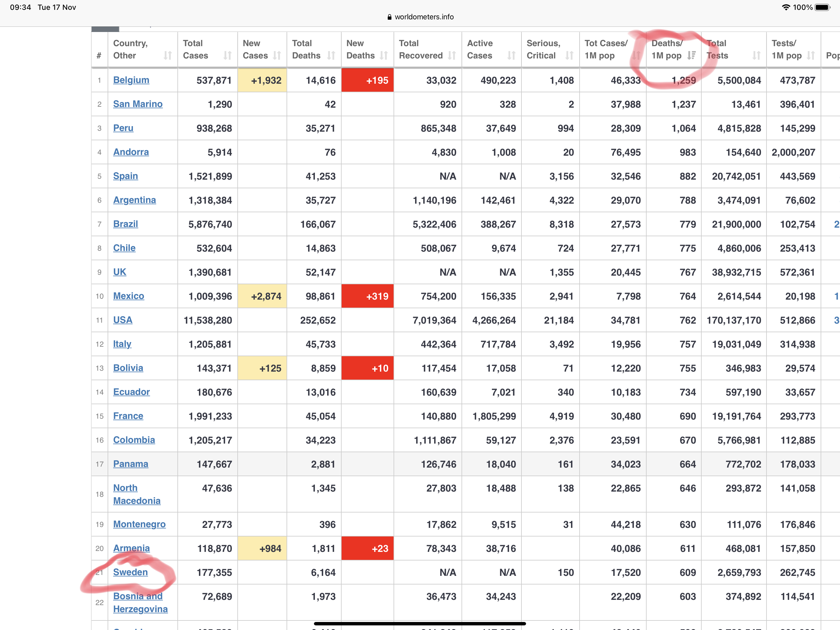Tap the iPad home indicator bar
Image resolution: width=840 pixels, height=630 pixels.
pos(420,623)
